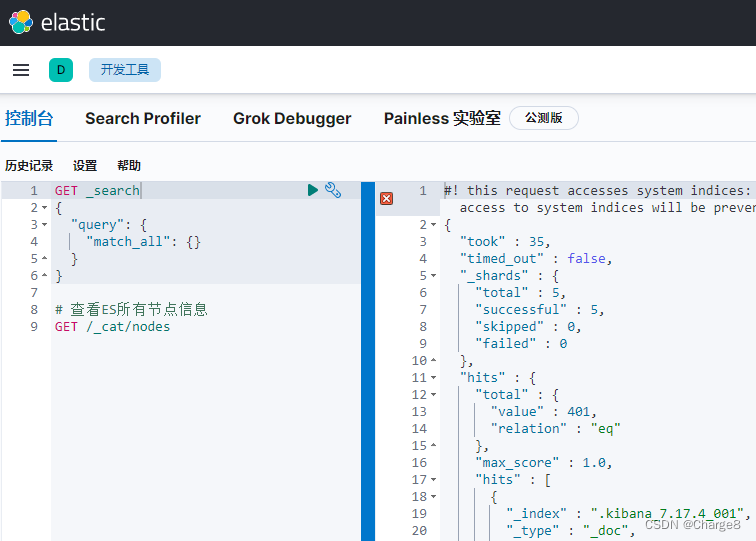Switch to the 控制台 tab
Viewport: 756px width, 541px height.
(x=29, y=119)
